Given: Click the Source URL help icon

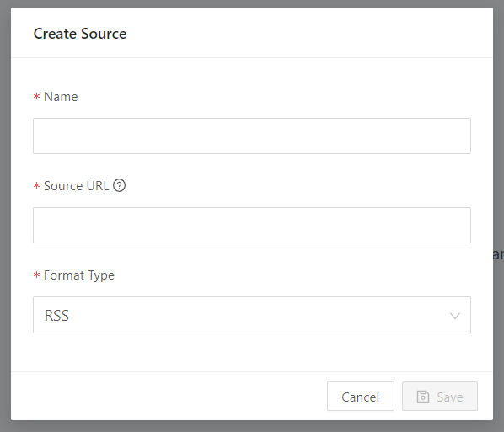Looking at the screenshot, I should pos(119,185).
